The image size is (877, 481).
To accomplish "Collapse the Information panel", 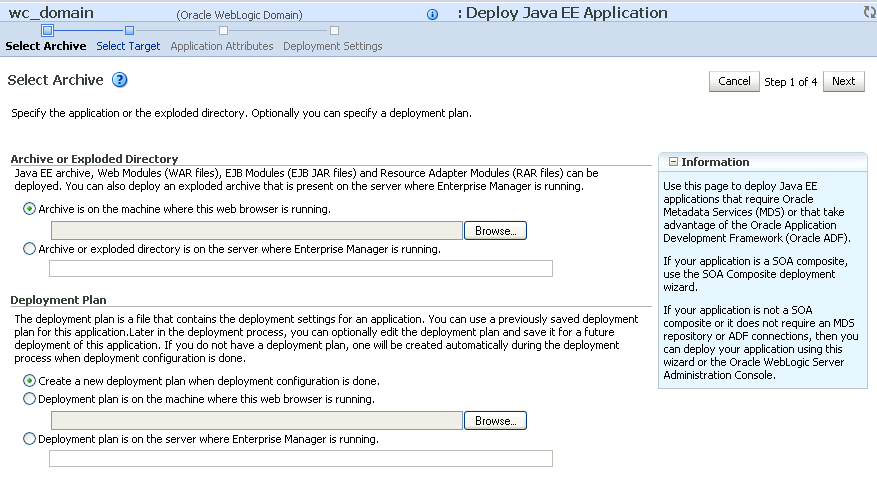I will pos(673,162).
